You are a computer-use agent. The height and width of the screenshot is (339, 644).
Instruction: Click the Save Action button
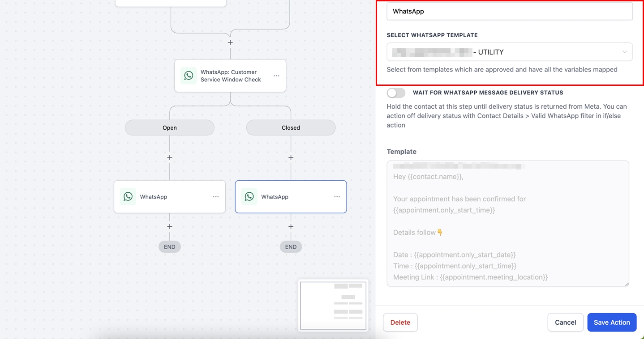[612, 322]
